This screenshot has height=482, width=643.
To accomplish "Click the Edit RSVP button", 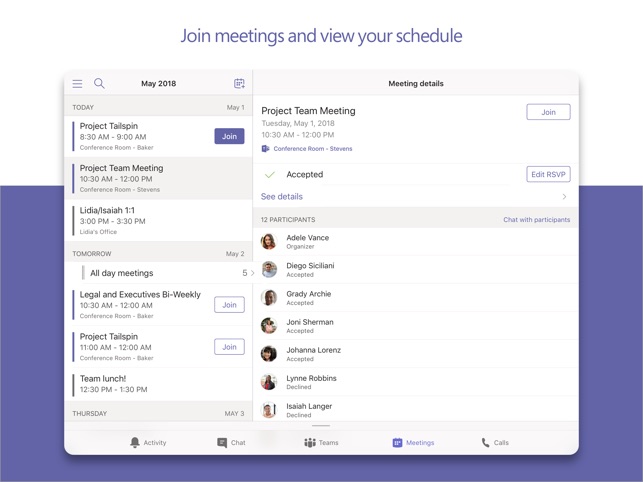I will (x=548, y=174).
